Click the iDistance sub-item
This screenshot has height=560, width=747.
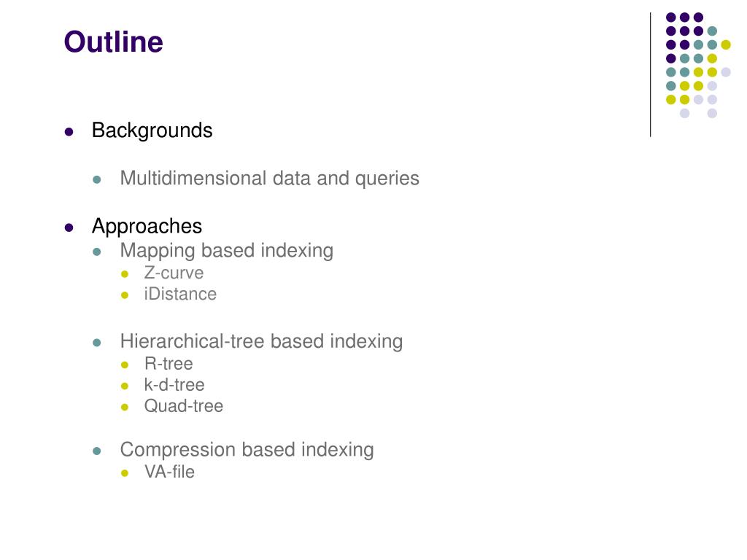click(180, 294)
